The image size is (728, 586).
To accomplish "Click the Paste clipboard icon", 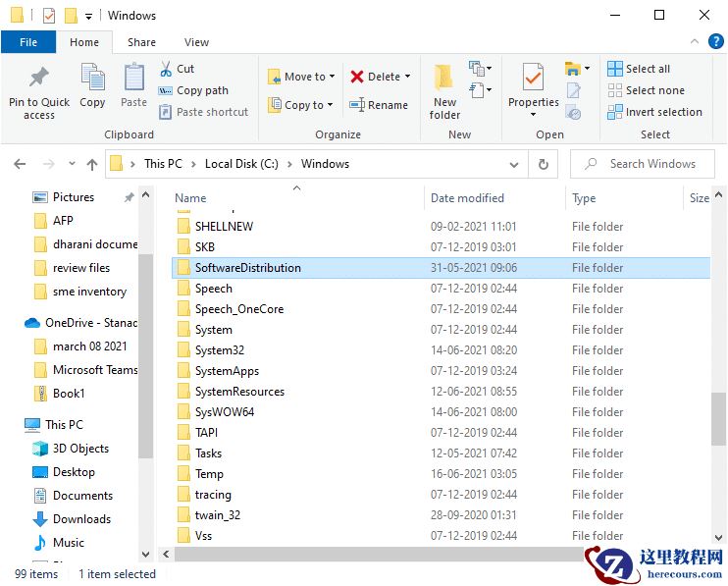I will [133, 77].
